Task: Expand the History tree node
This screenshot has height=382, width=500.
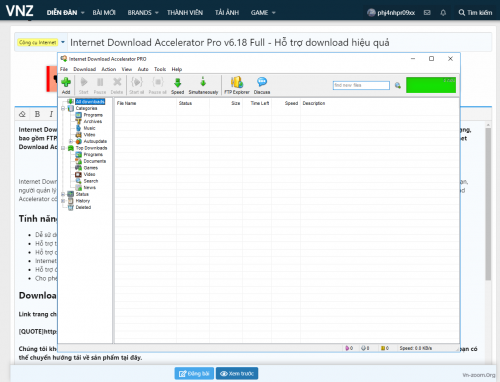Action: pos(63,201)
